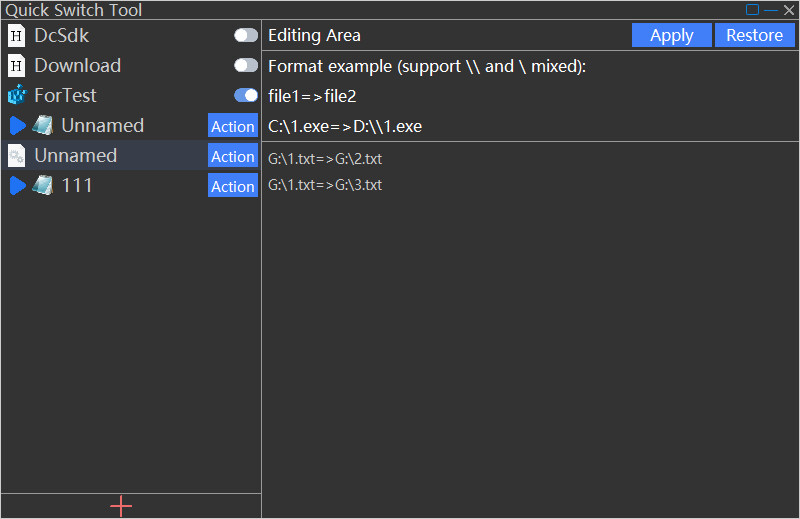Viewport: 800px width, 519px height.
Task: Click the notepad icon beside first Unnamed
Action: click(x=43, y=126)
